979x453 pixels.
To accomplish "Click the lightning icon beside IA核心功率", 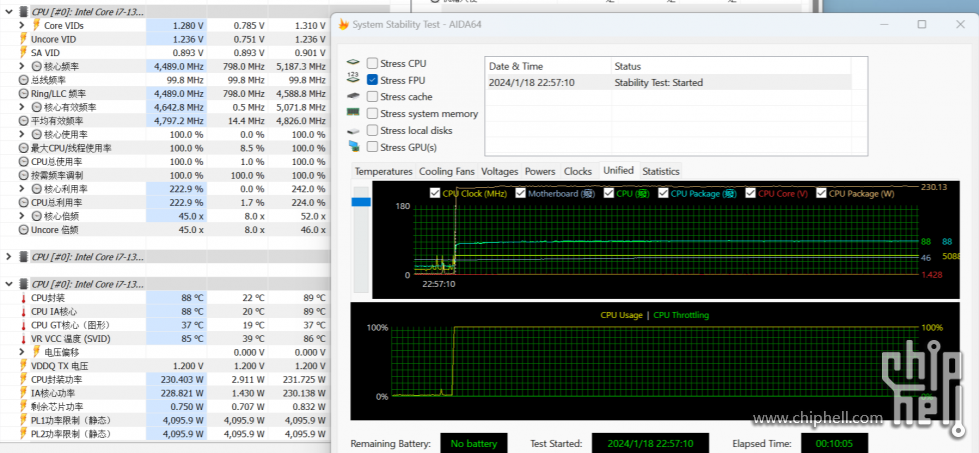I will pyautogui.click(x=24, y=393).
